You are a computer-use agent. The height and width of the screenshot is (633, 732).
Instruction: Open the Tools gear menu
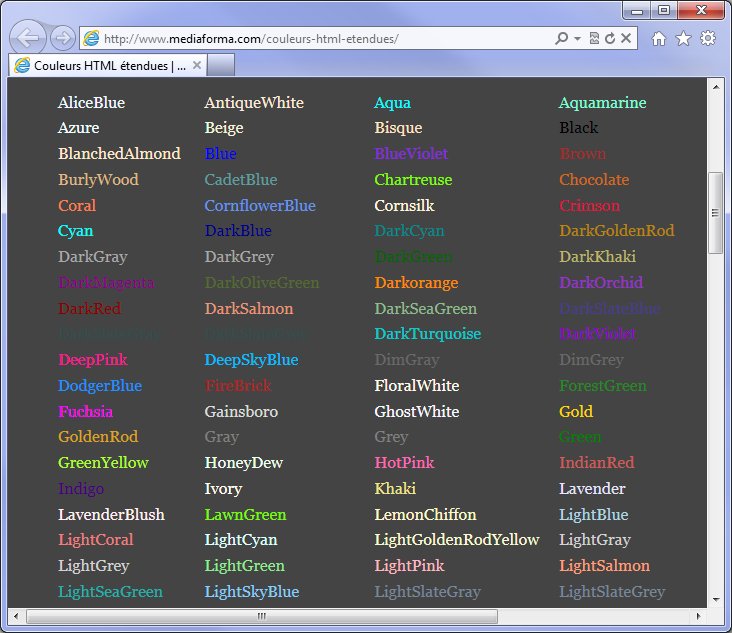pos(708,39)
